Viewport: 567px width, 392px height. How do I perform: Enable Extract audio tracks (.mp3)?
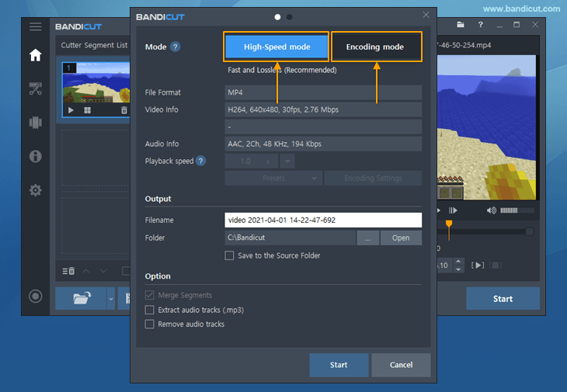coord(149,310)
